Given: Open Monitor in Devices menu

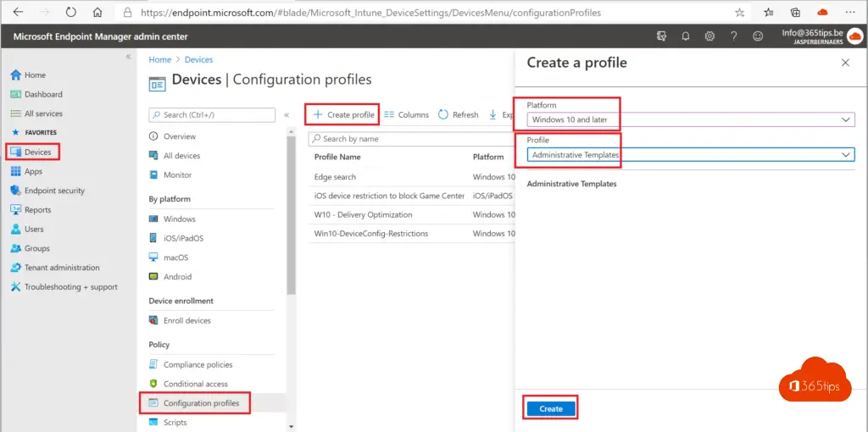Looking at the screenshot, I should (177, 174).
